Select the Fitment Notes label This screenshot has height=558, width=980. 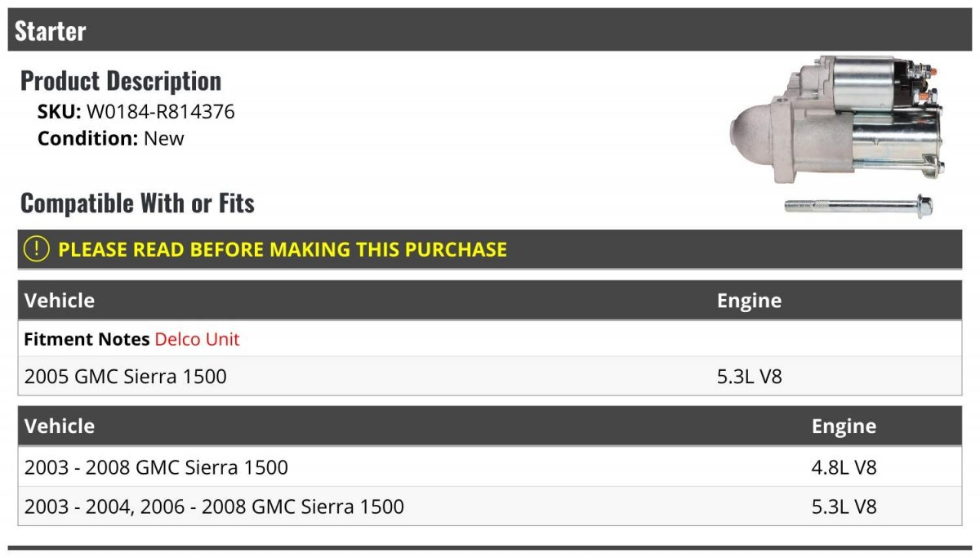click(x=87, y=339)
